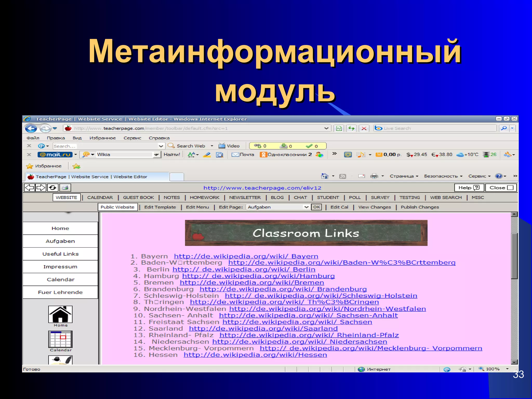Click the Найти! search button
Image resolution: width=532 pixels, height=399 pixels.
pyautogui.click(x=172, y=155)
